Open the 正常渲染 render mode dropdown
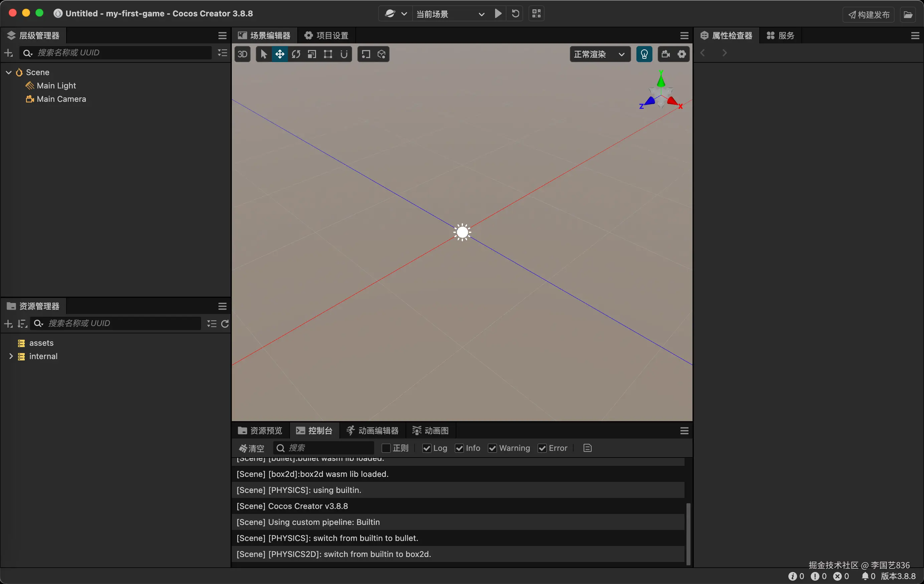 click(x=600, y=54)
